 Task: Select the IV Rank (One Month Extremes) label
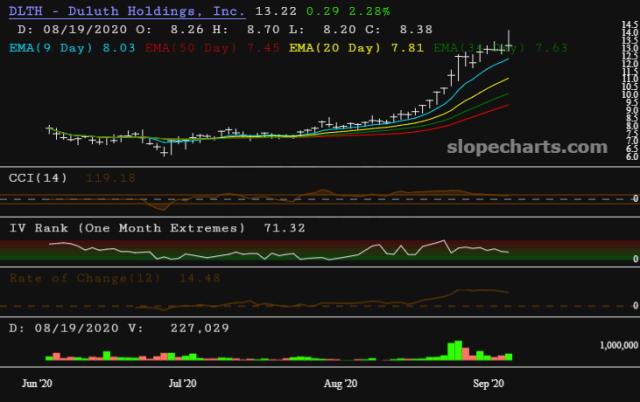(127, 228)
